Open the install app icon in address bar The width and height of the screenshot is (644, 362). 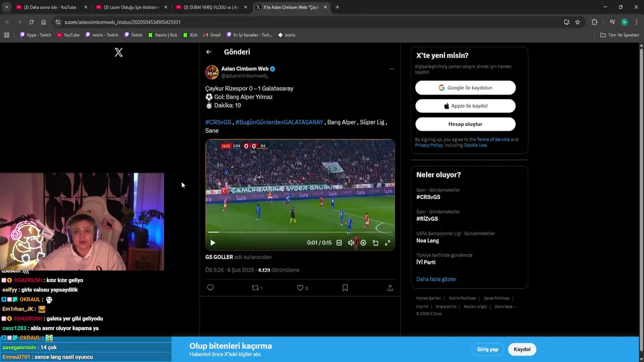(567, 22)
